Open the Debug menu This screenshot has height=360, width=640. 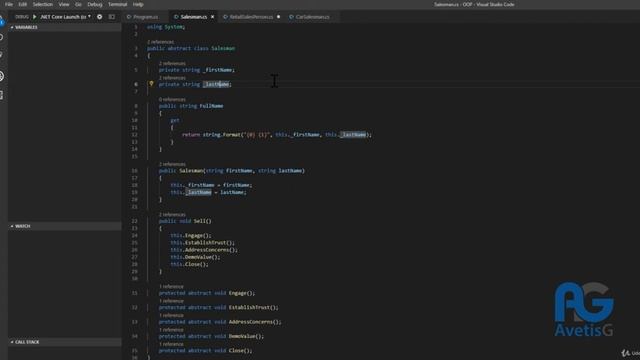click(95, 4)
